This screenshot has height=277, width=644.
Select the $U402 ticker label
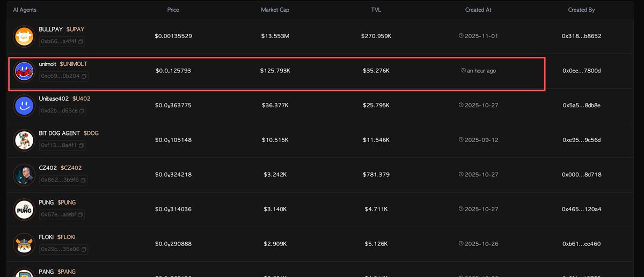(81, 99)
